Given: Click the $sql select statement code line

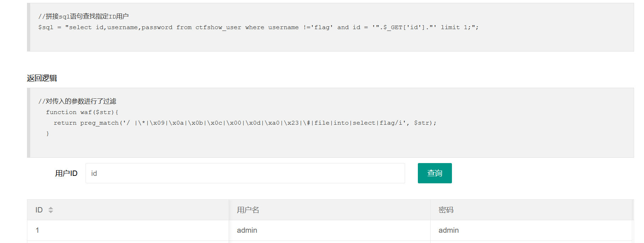Looking at the screenshot, I should tap(258, 27).
